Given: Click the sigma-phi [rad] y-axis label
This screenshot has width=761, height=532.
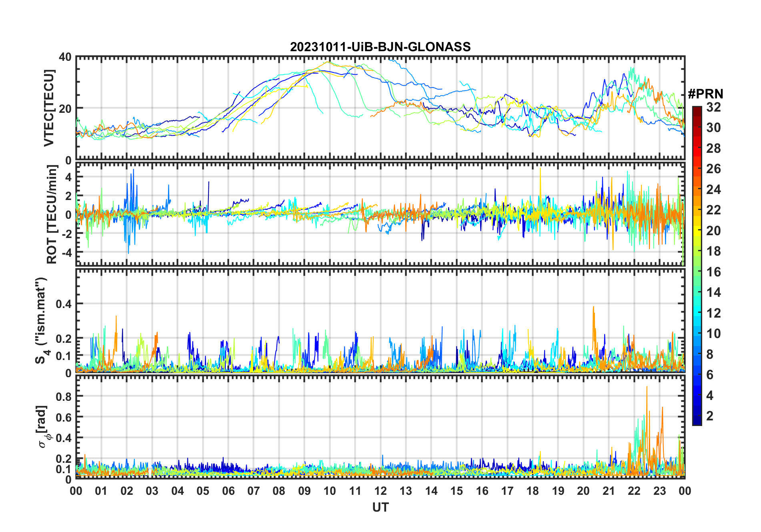Looking at the screenshot, I should (x=42, y=427).
